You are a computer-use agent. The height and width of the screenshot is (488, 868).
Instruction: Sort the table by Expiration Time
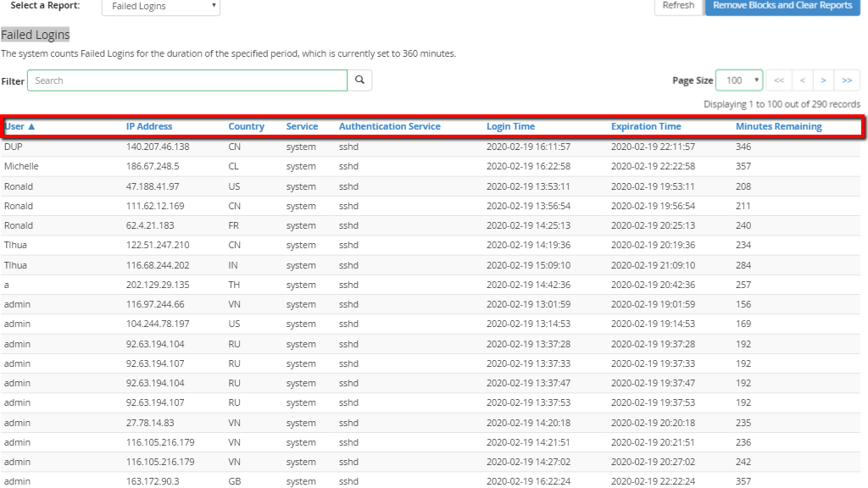tap(646, 126)
